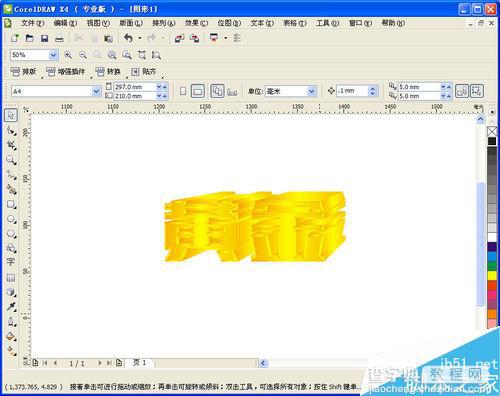Toggle the drawing units scaling button
The height and width of the screenshot is (396, 500).
477,91
